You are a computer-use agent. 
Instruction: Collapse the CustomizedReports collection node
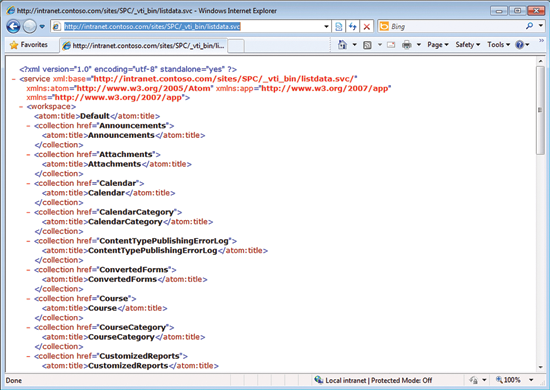click(x=28, y=356)
